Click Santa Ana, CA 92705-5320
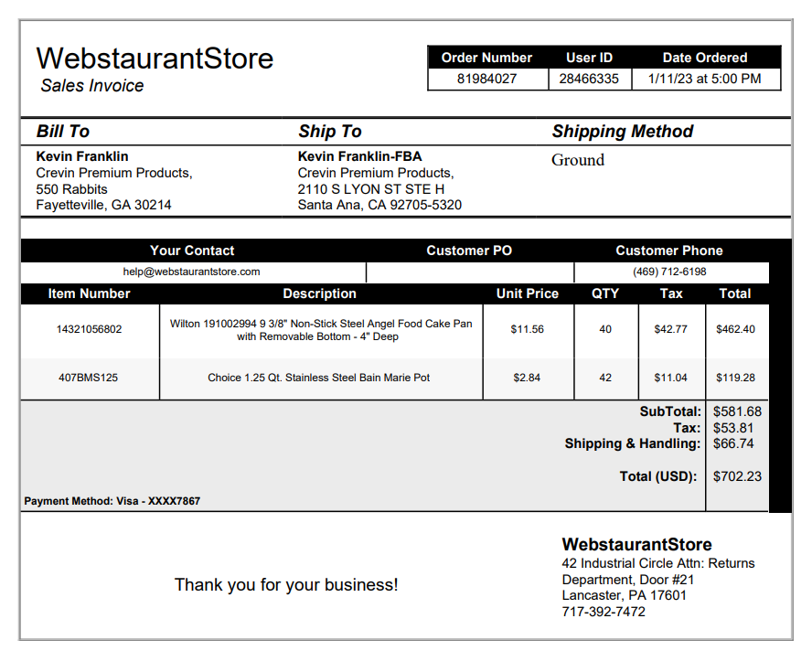 tap(379, 205)
